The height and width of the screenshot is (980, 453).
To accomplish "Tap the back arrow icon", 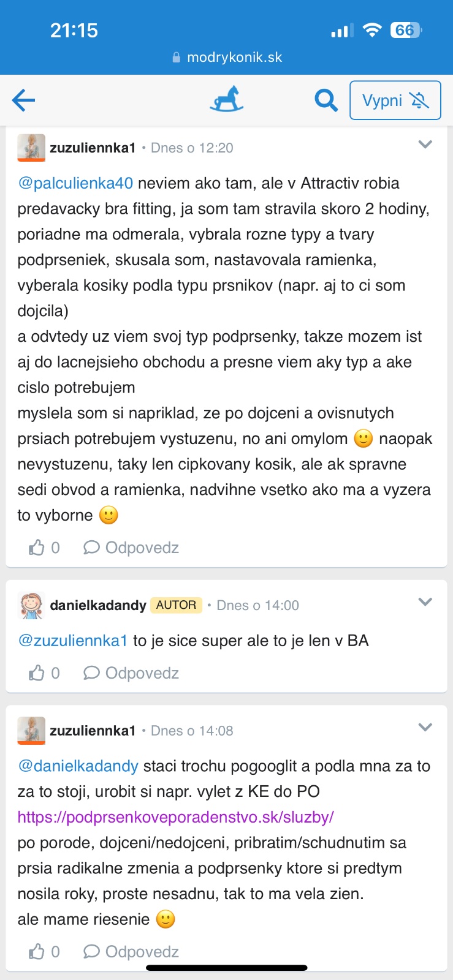I will (24, 100).
